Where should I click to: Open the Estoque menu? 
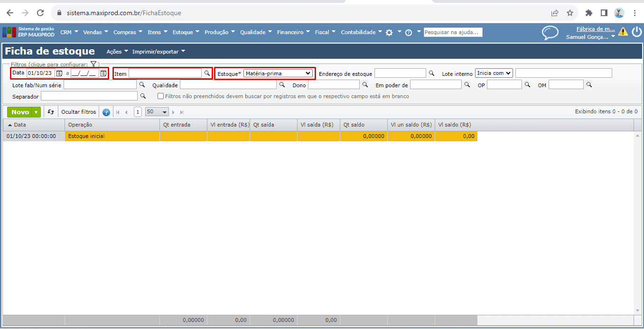tap(186, 32)
